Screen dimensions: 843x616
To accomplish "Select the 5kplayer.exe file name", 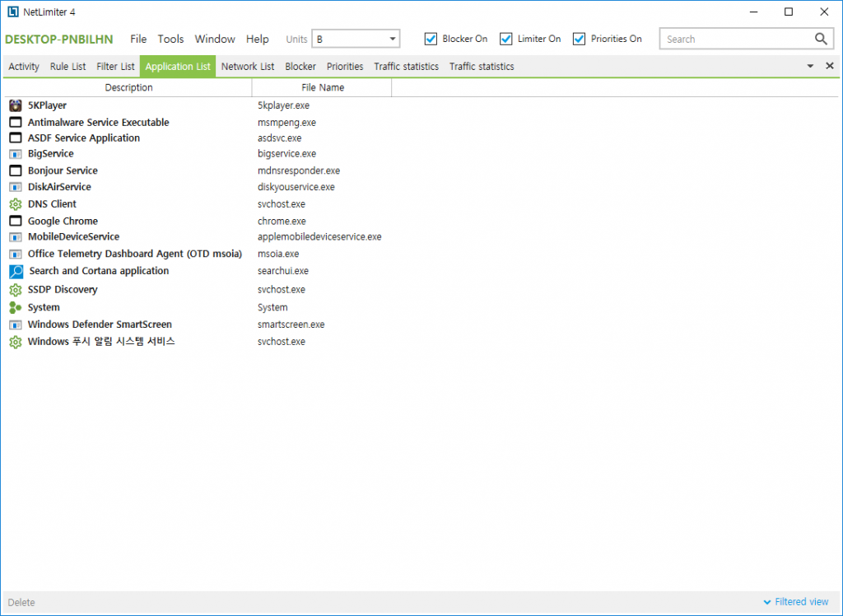I will point(283,105).
